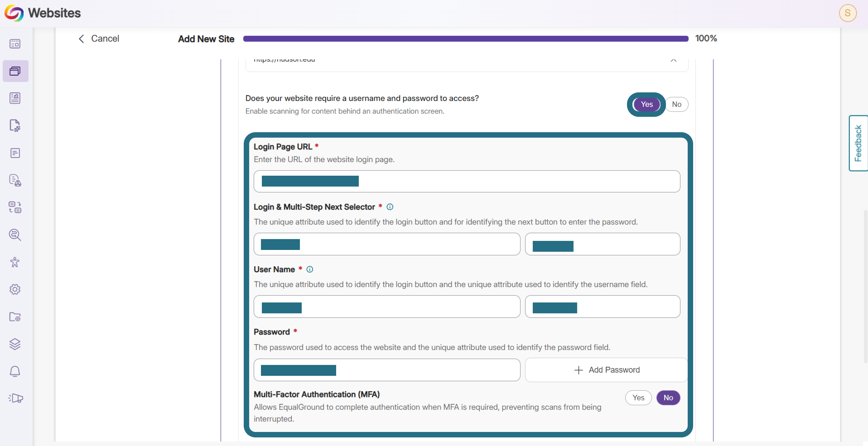Viewport: 868px width, 446px height.
Task: Open the Feedback side tab
Action: (858, 143)
